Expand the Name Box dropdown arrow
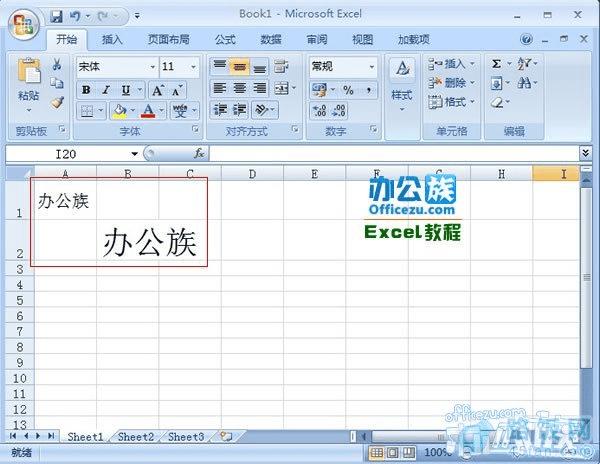 (x=134, y=154)
